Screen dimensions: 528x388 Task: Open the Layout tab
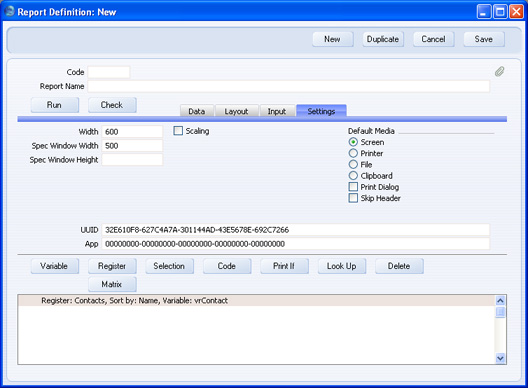click(236, 111)
